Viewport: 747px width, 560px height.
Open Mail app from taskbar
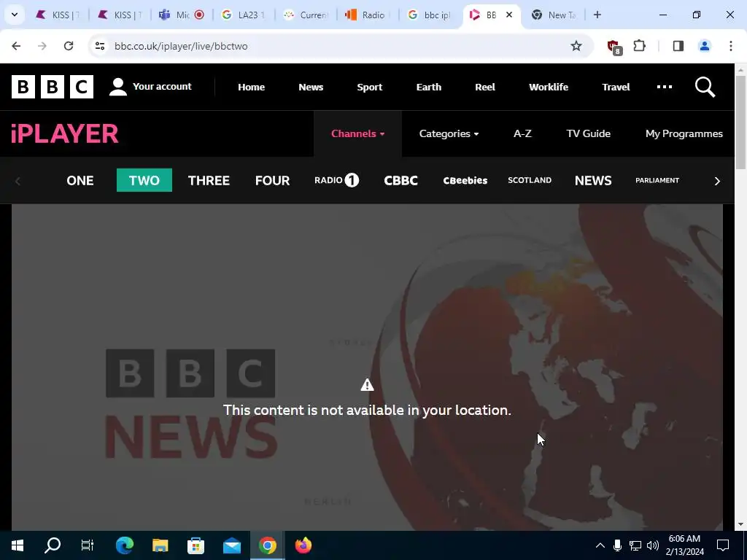[x=231, y=545]
